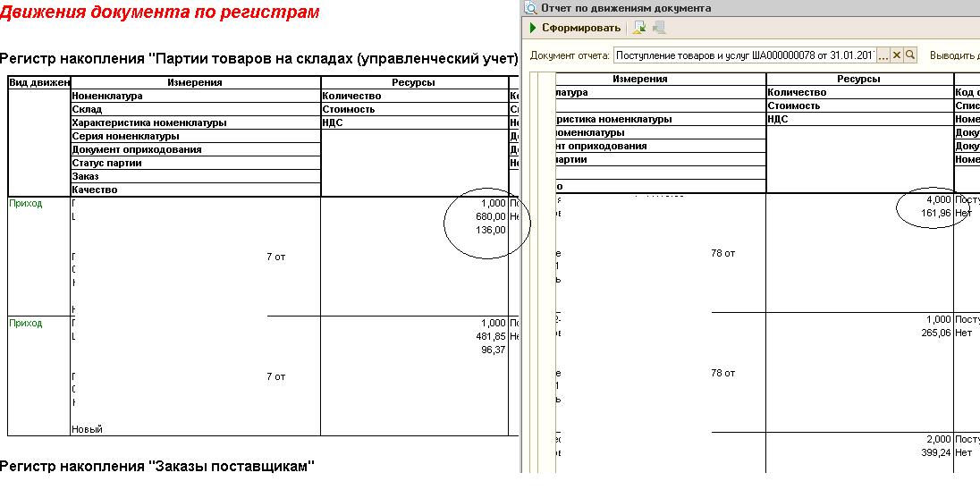Click the report window title magnifier icon
The image size is (980, 498).
[x=530, y=8]
